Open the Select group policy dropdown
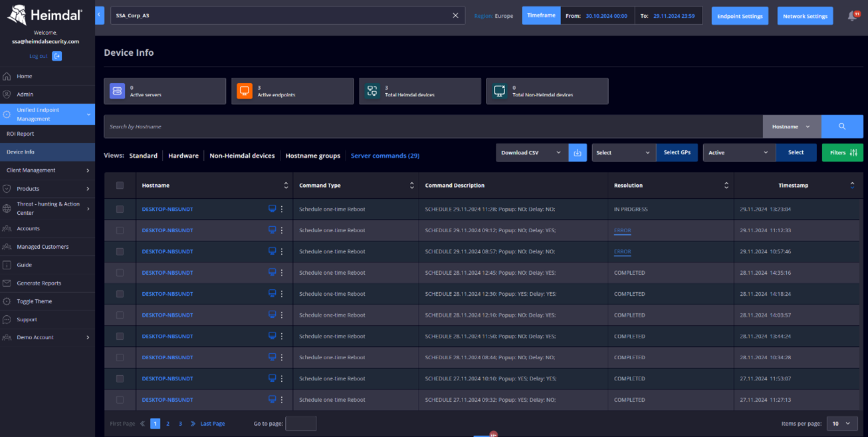 click(x=623, y=152)
